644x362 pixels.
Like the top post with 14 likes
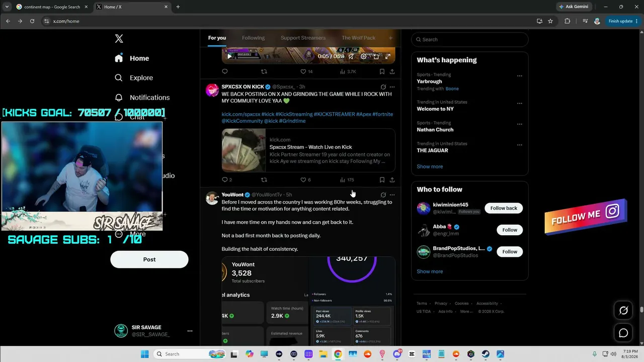click(306, 71)
